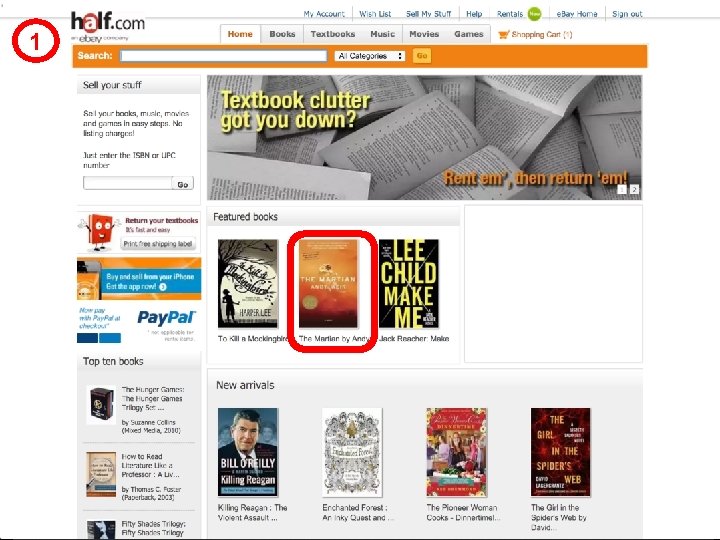The width and height of the screenshot is (720, 540).
Task: Select the Textbooks tab
Action: pos(332,34)
